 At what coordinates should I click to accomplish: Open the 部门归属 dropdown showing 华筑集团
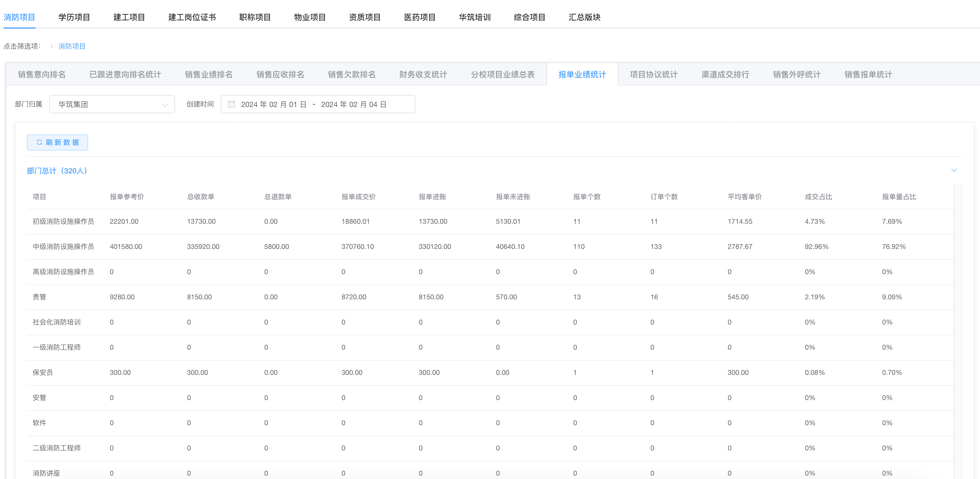112,104
